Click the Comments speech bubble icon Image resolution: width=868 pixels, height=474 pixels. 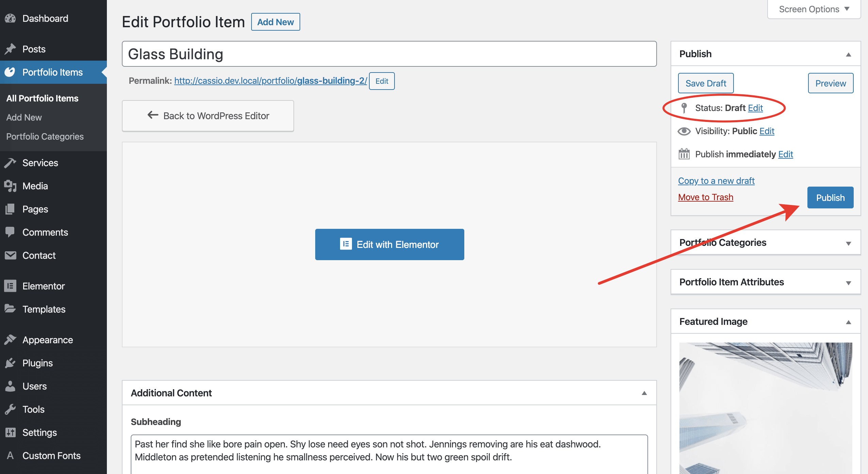11,232
